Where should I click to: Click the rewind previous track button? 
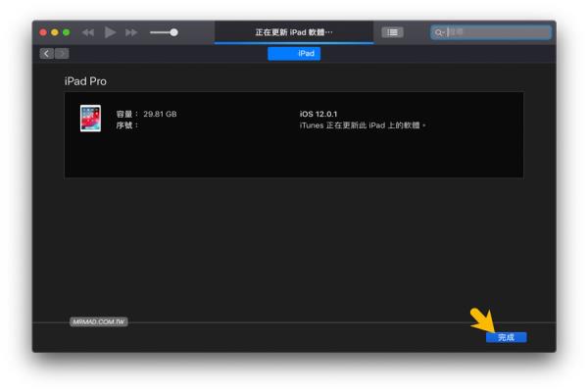coord(88,33)
